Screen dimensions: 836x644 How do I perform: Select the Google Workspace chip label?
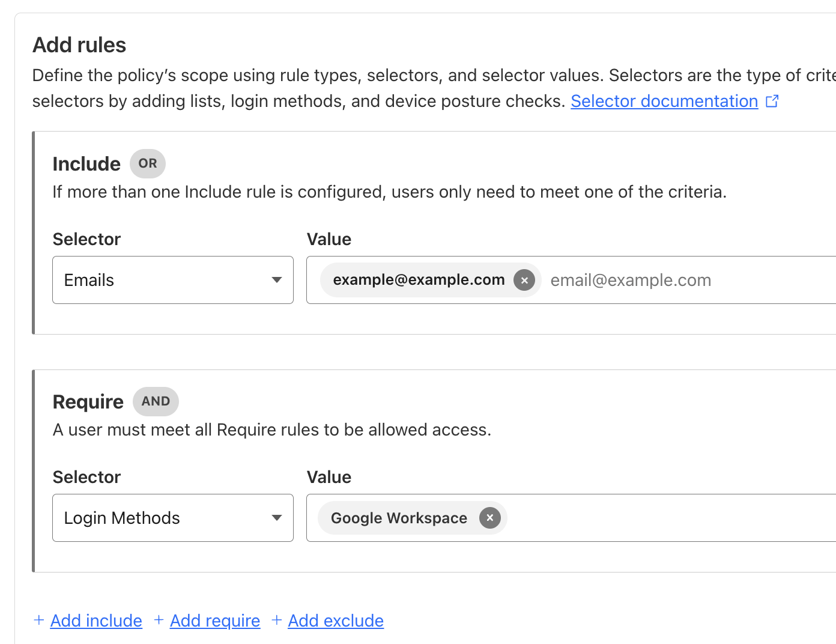click(399, 518)
